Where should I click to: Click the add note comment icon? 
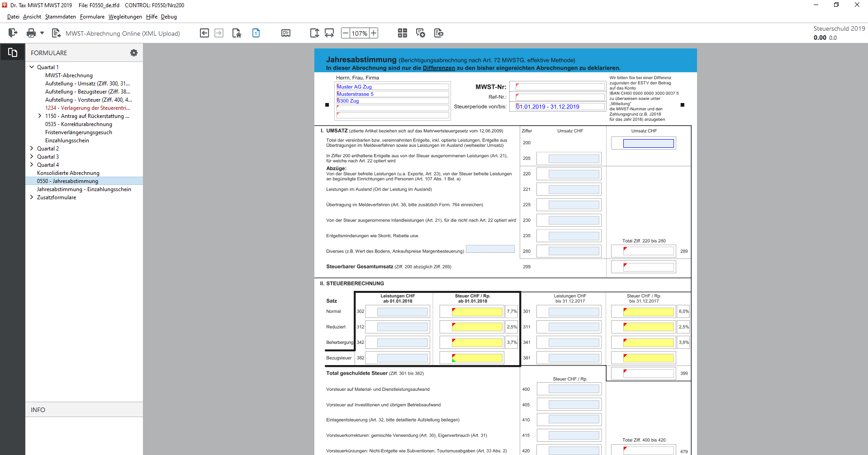(x=421, y=33)
